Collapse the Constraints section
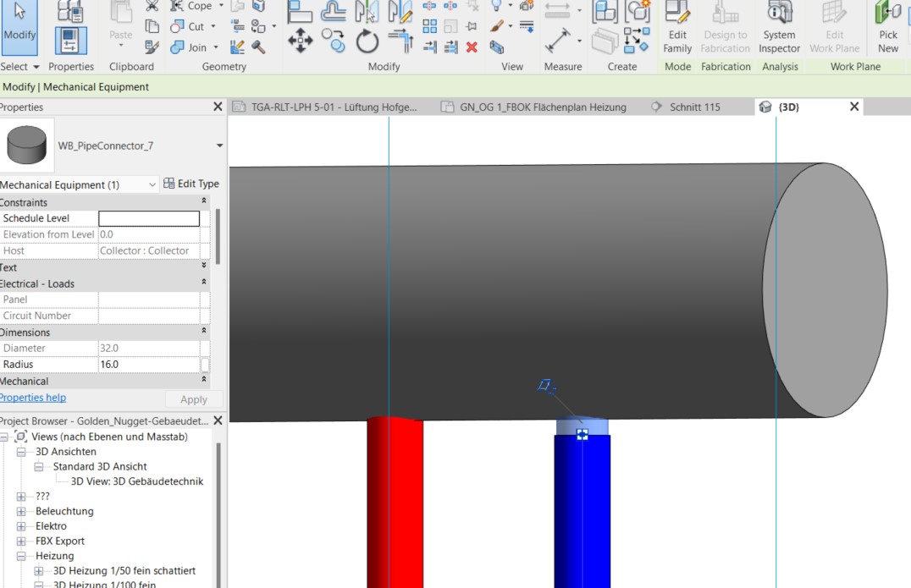The image size is (911, 588). (204, 202)
